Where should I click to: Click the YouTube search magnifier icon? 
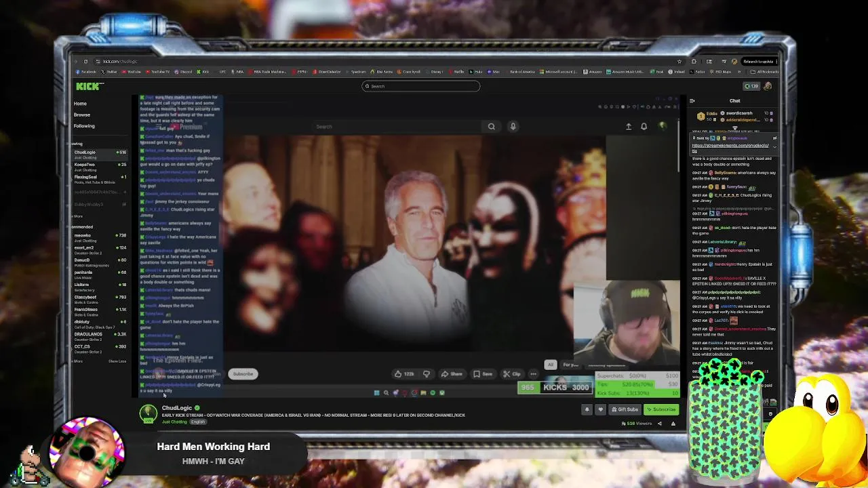(492, 127)
